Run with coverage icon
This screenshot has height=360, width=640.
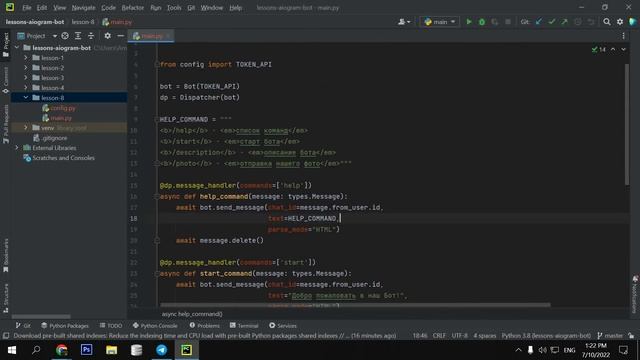(x=495, y=22)
